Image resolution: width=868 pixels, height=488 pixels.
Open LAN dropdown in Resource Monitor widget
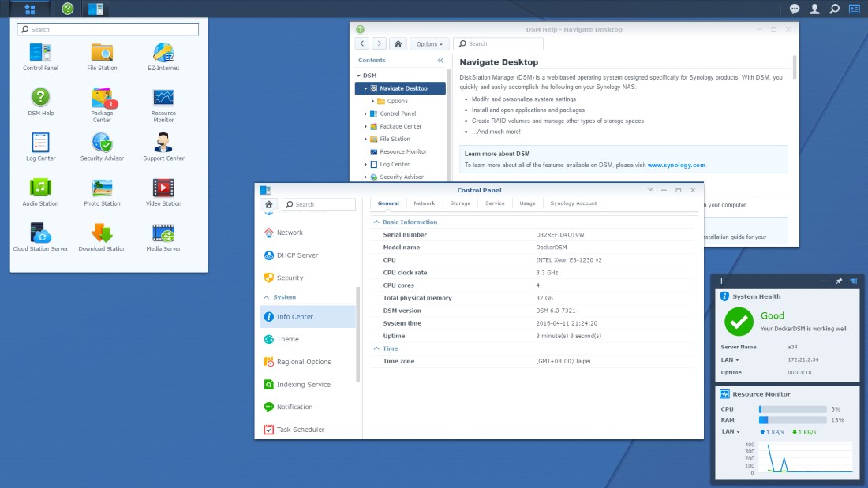click(x=730, y=431)
